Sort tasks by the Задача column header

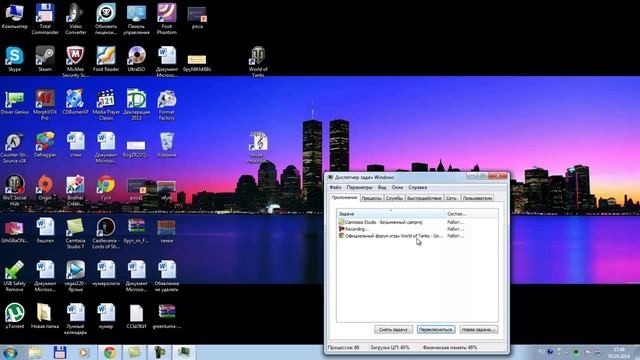(x=391, y=213)
